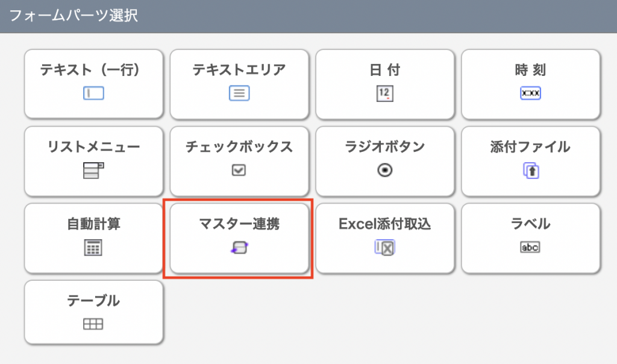Add a 日付 date field
Image resolution: width=617 pixels, height=364 pixels.
385,84
